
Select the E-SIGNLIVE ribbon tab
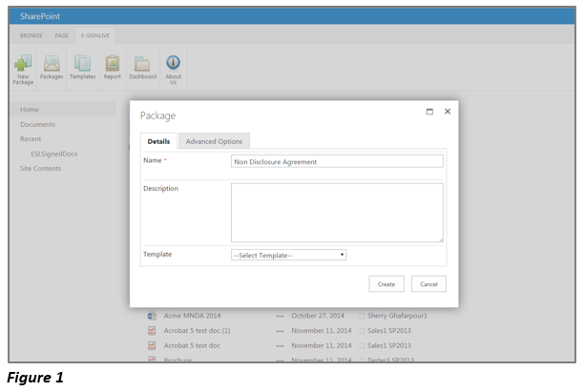(x=95, y=35)
